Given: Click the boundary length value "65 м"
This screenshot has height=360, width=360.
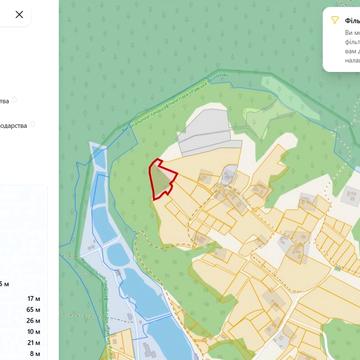Looking at the screenshot, I should (33, 310).
